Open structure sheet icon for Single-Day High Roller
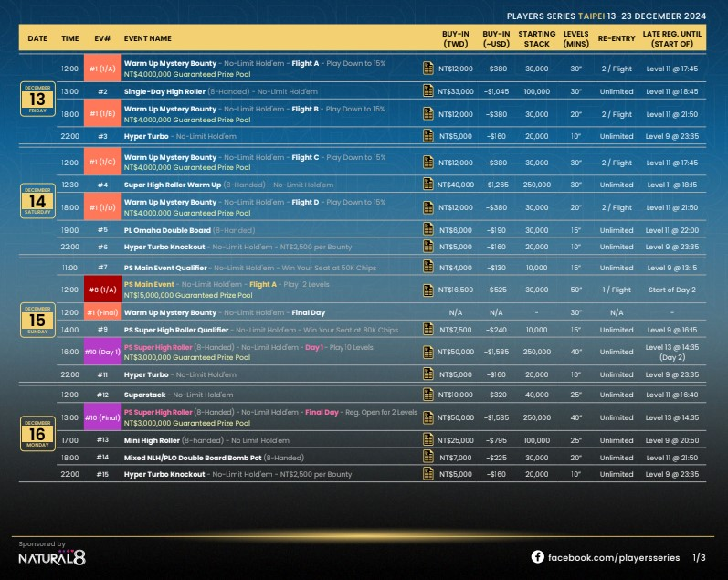 (427, 91)
